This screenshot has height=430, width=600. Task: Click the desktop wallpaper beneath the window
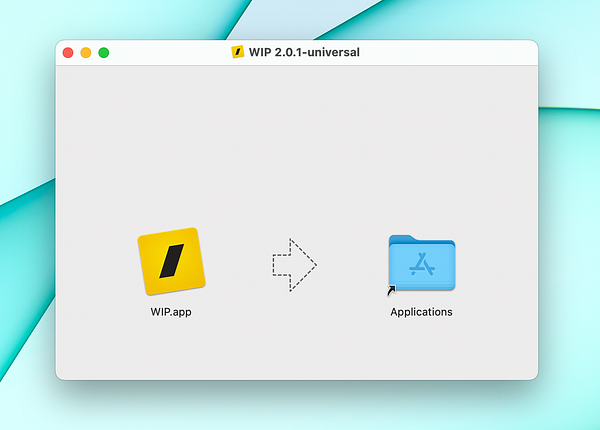pos(297,407)
